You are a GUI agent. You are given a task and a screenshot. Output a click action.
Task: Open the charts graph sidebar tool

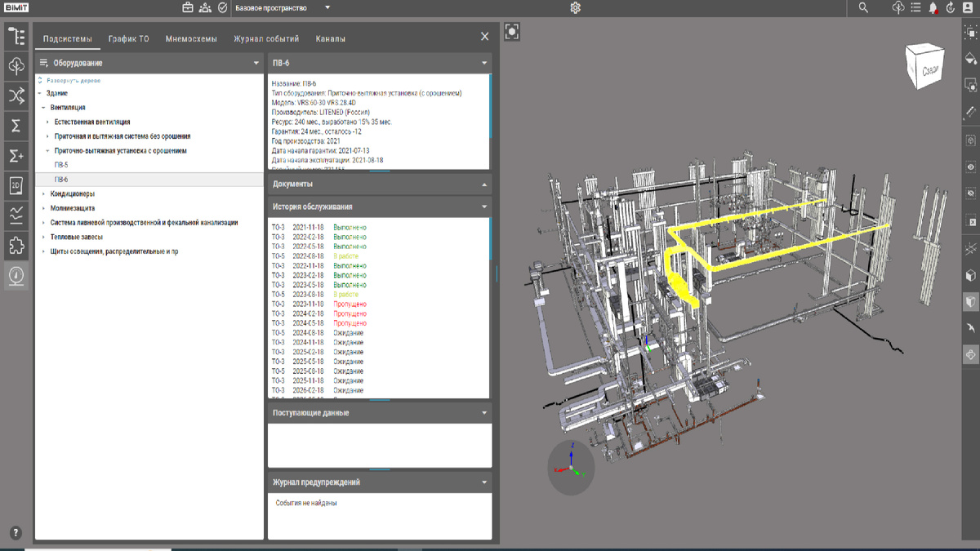coord(16,216)
